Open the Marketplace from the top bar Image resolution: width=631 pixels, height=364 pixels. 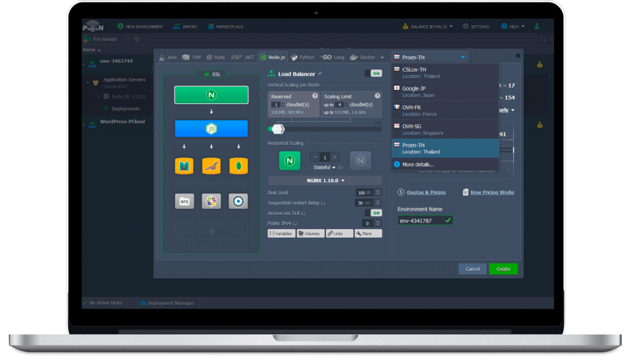tap(226, 26)
